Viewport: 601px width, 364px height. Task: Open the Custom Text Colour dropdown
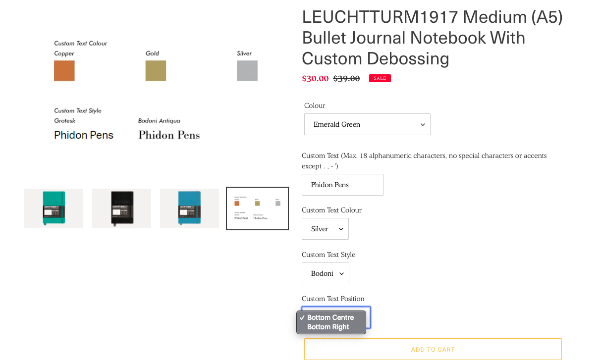coord(325,229)
